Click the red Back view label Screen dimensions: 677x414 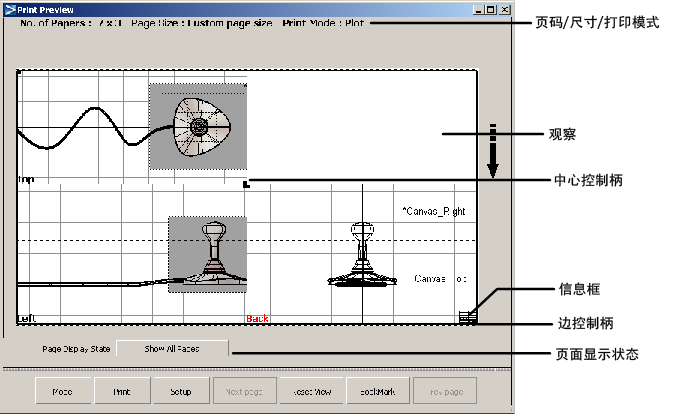[x=257, y=319]
